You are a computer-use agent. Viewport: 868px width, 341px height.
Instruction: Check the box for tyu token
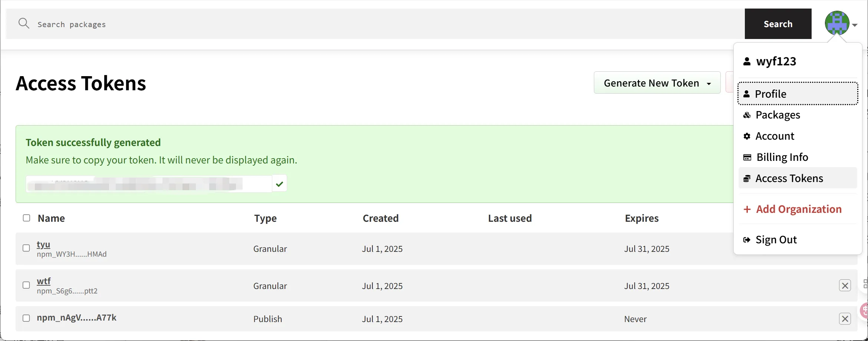tap(26, 248)
